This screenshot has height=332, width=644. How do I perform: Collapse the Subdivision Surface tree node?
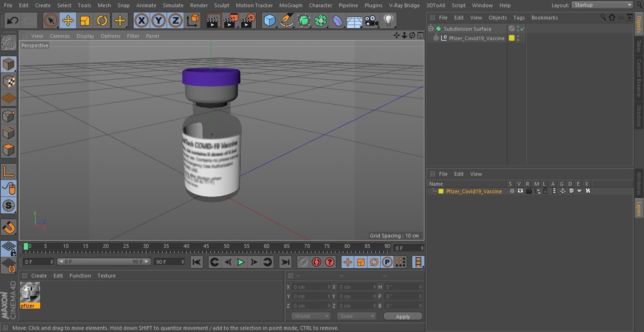(431, 28)
